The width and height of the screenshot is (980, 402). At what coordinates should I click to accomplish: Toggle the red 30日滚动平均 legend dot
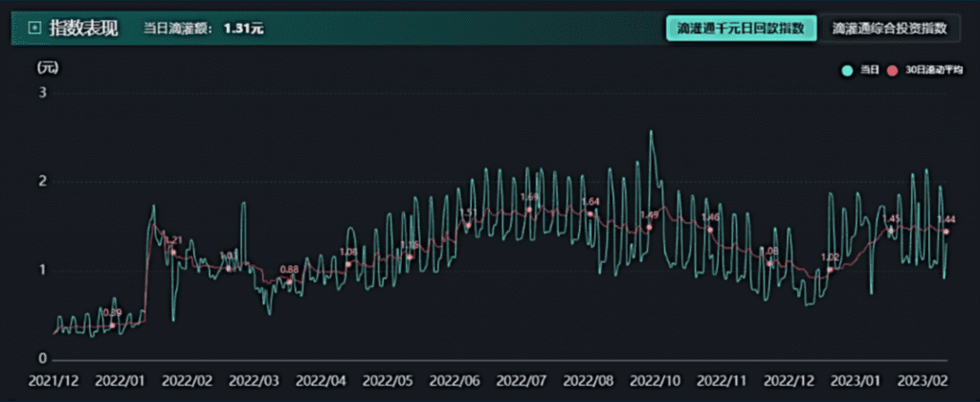click(893, 70)
